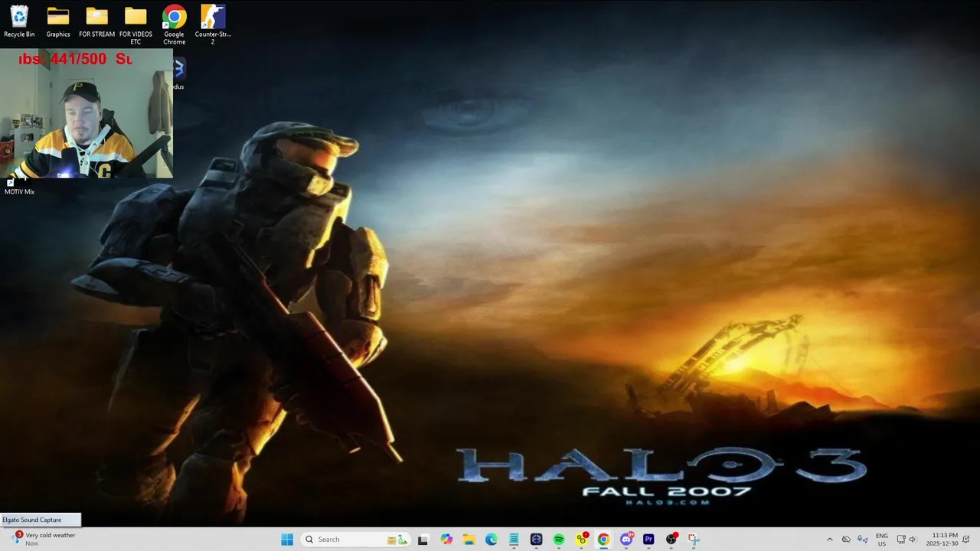
Task: Open the yellow gears taskbar app
Action: [582, 540]
